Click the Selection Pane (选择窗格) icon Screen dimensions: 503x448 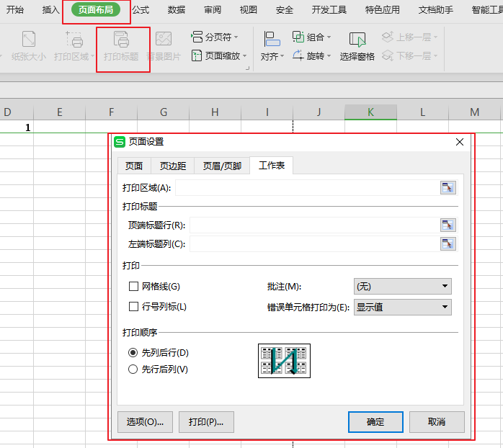click(x=357, y=40)
